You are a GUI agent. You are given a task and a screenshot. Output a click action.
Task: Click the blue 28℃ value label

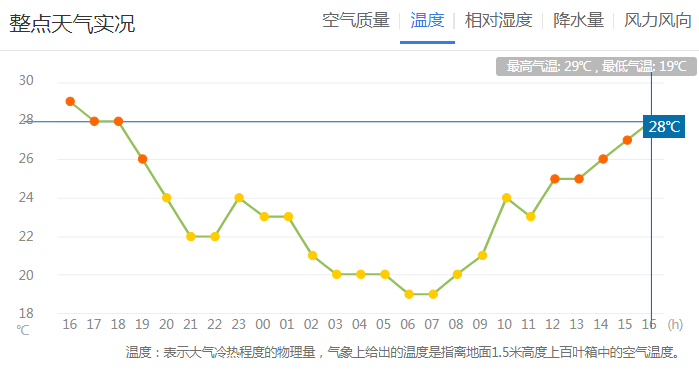(664, 127)
